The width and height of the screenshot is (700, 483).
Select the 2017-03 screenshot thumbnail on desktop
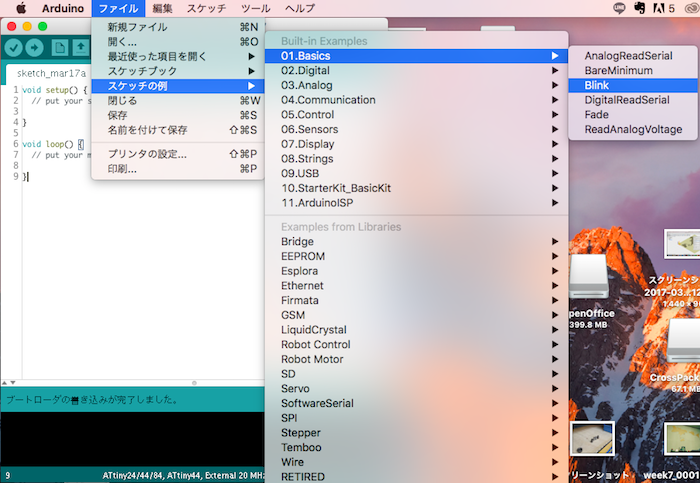pyautogui.click(x=682, y=244)
